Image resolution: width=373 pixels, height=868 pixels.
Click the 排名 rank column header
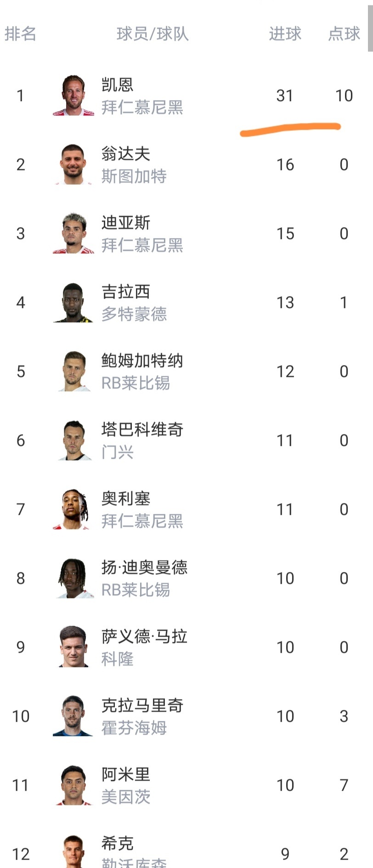point(20,34)
